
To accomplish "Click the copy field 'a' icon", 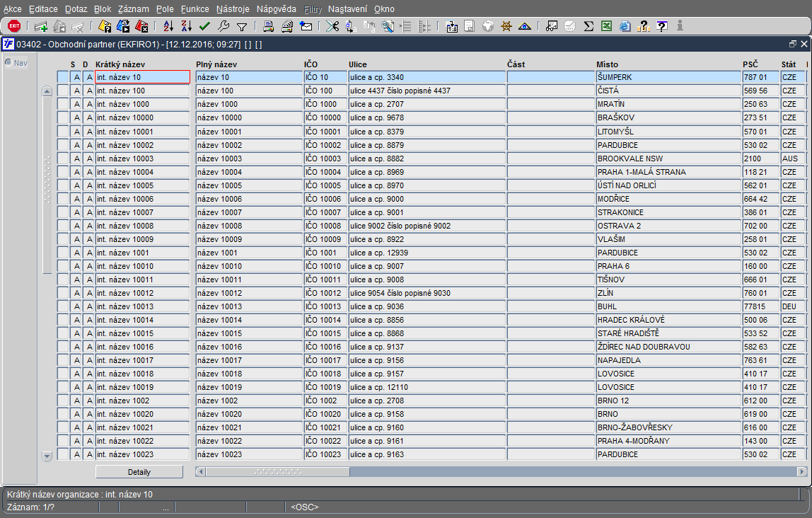I will tap(351, 26).
